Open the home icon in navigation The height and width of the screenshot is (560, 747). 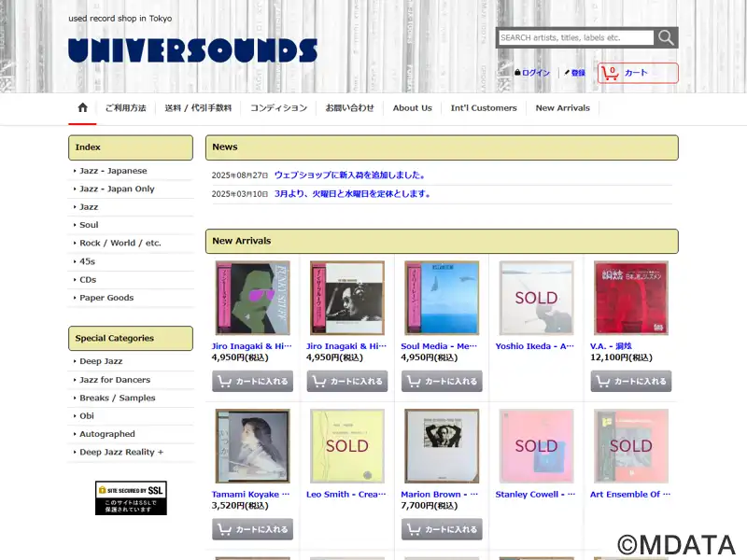(82, 107)
